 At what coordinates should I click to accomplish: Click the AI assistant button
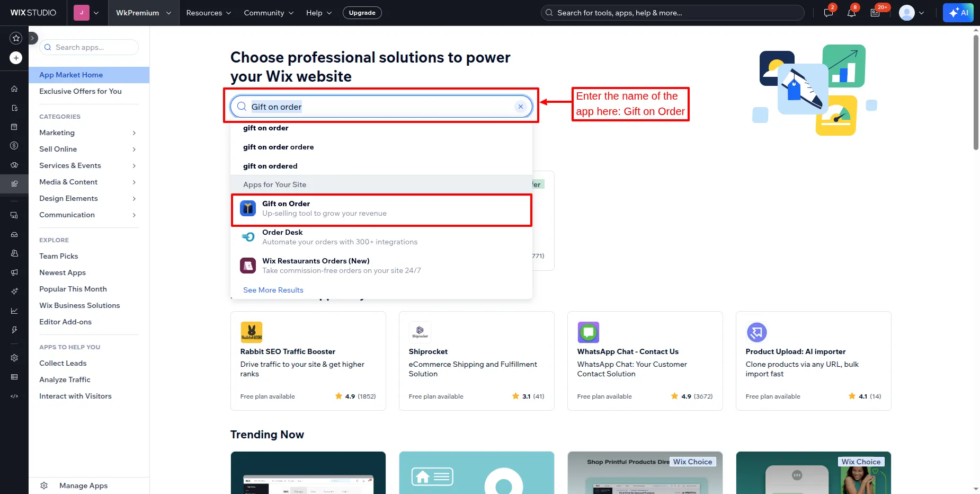(x=958, y=13)
